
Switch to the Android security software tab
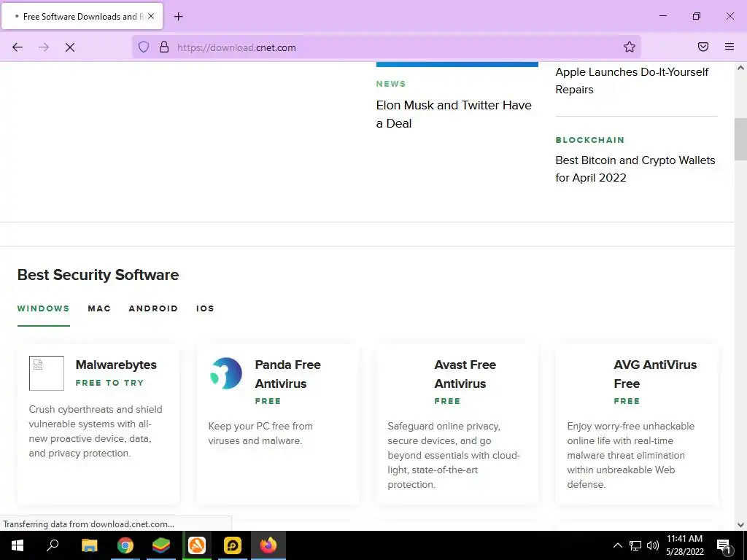(x=153, y=308)
